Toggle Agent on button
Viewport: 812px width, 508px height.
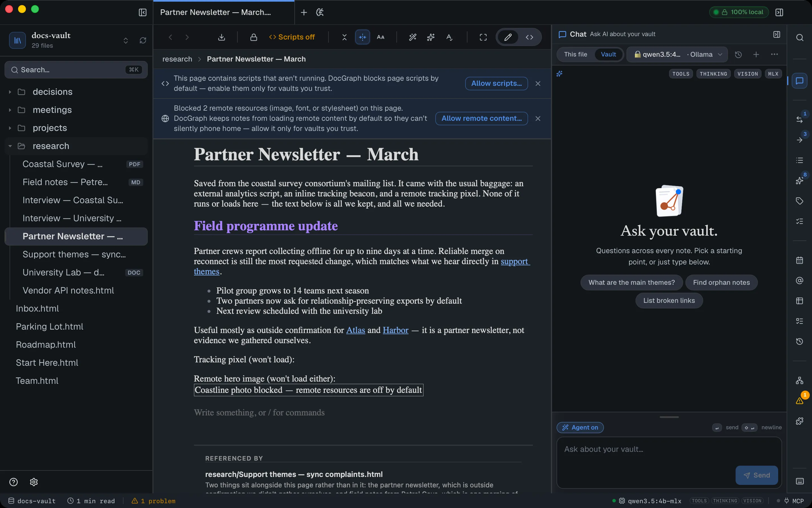(580, 427)
